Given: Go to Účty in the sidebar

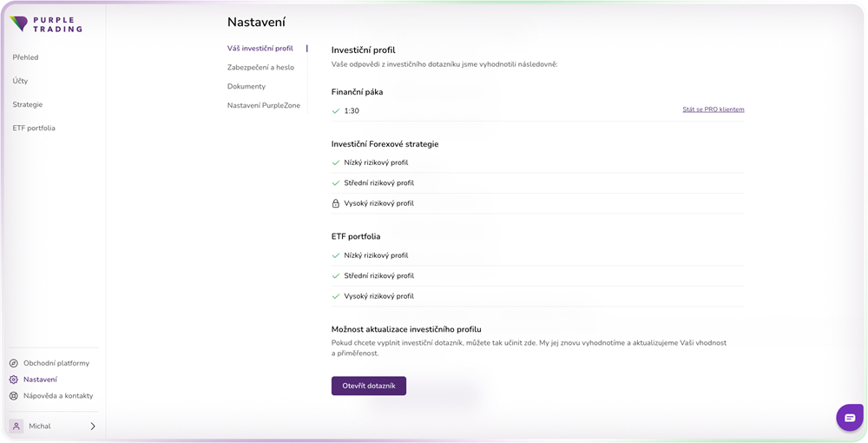Looking at the screenshot, I should coord(20,81).
